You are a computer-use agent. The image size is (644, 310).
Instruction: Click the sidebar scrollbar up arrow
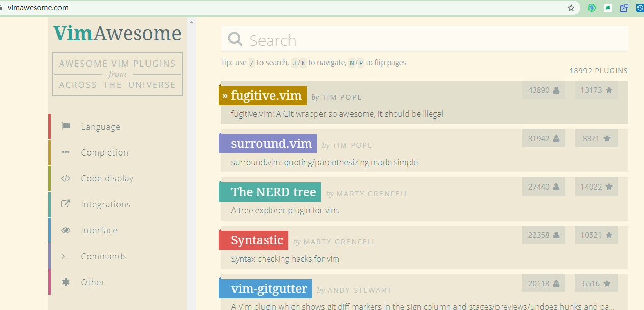pos(192,22)
